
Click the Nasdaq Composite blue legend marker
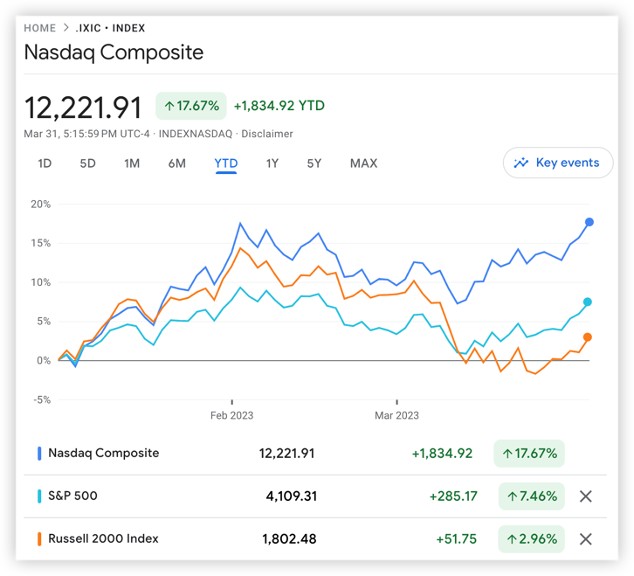pos(38,453)
